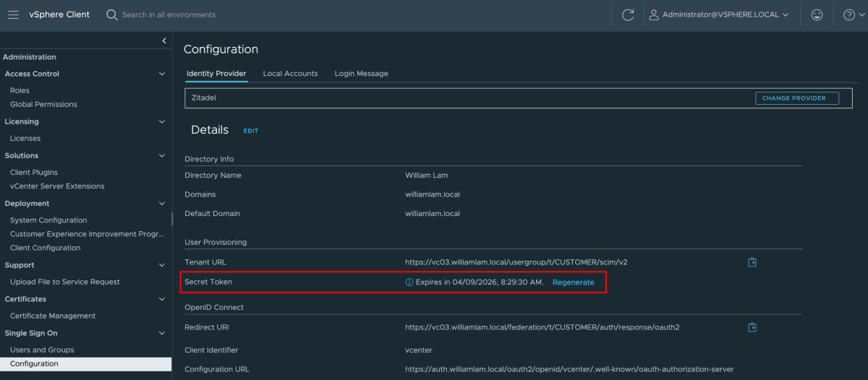
Task: Click the token expiry date text
Action: (480, 282)
